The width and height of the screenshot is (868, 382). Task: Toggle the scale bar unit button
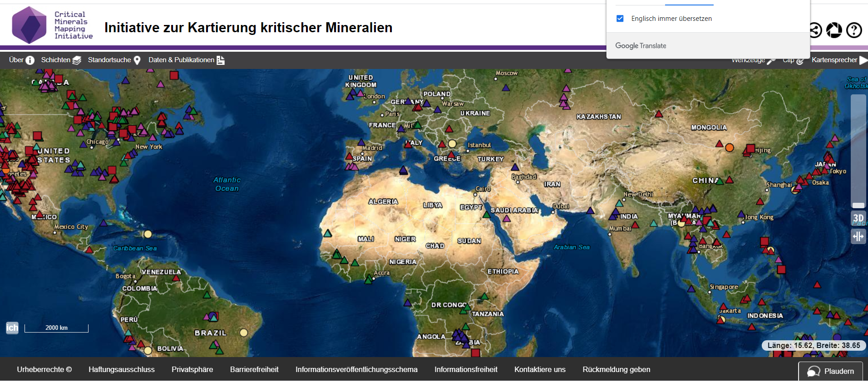click(12, 328)
